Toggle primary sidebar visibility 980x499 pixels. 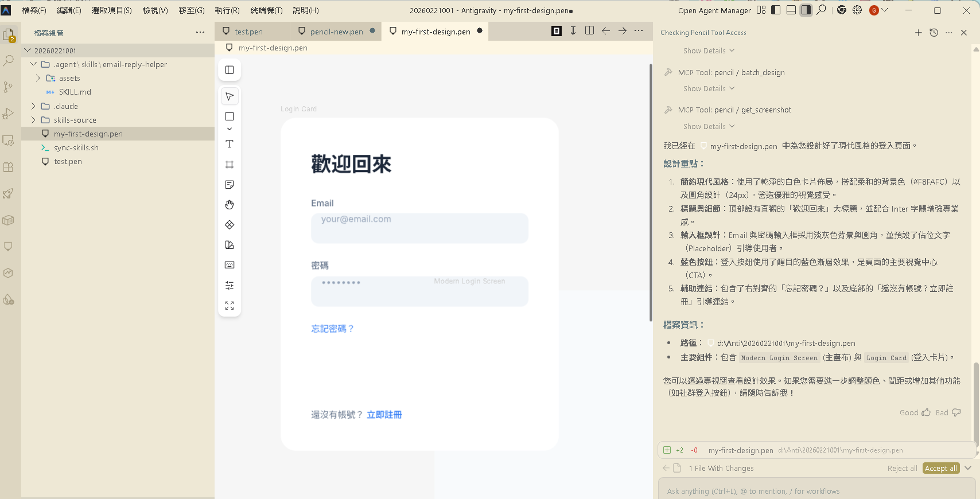coord(776,10)
